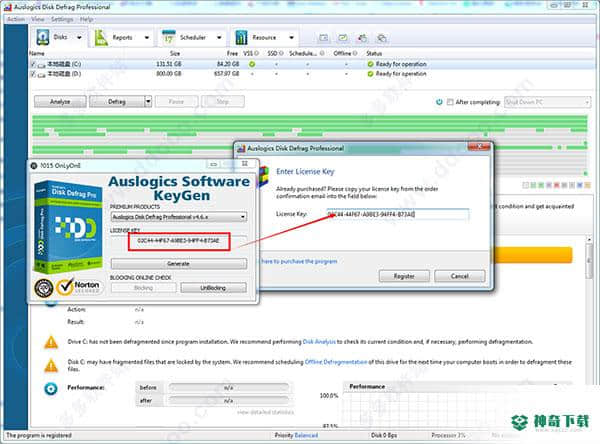Open the Action menu

16,19
